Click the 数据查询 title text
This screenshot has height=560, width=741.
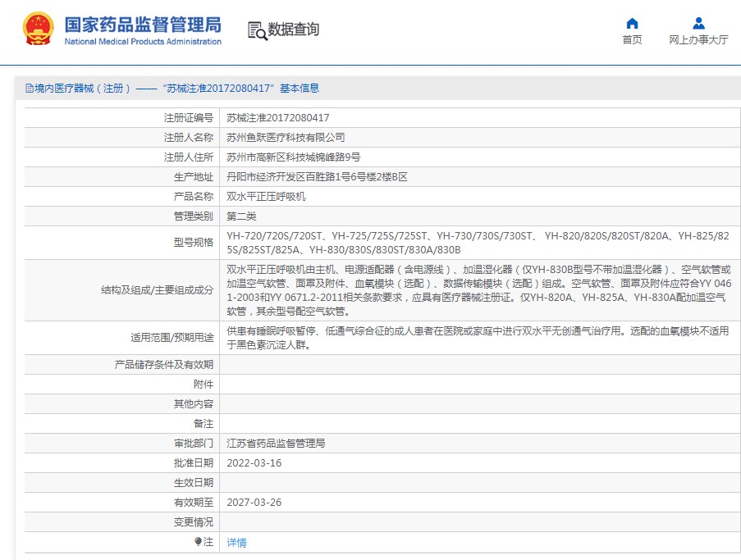[x=294, y=30]
